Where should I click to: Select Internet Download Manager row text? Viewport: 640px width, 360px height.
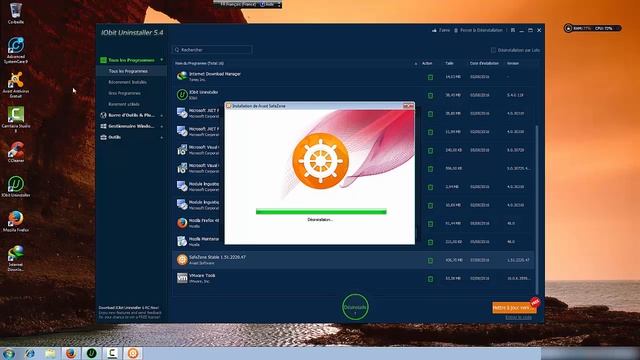tap(215, 74)
